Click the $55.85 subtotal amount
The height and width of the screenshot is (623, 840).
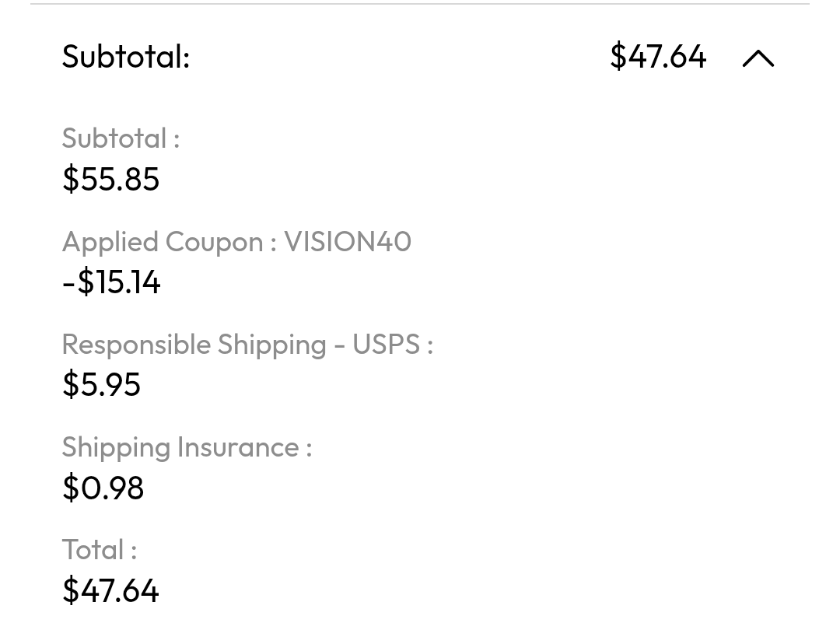pyautogui.click(x=110, y=179)
